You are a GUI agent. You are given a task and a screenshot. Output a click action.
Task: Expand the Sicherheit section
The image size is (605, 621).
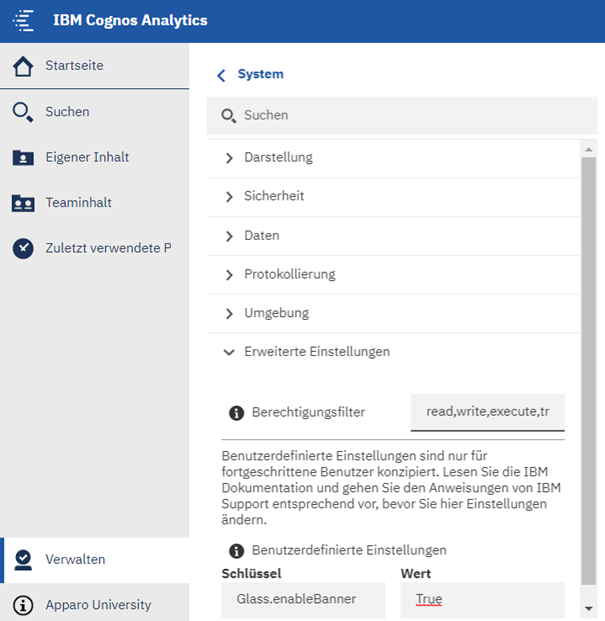coord(230,197)
